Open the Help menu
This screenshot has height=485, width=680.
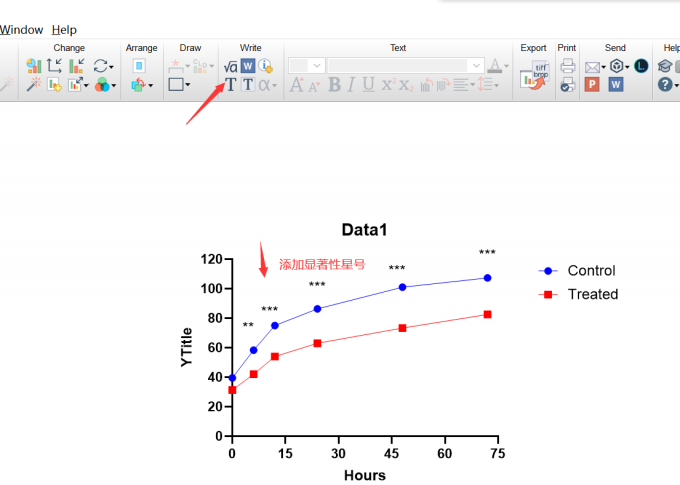63,30
